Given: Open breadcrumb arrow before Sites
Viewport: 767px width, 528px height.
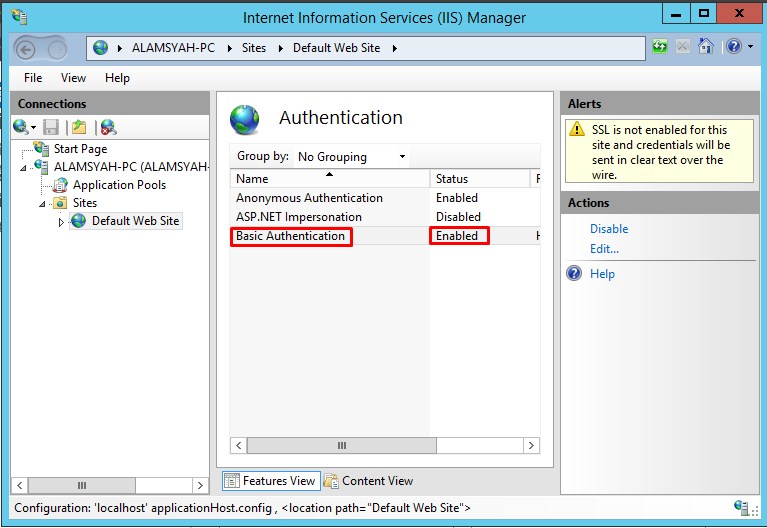Looking at the screenshot, I should (229, 48).
